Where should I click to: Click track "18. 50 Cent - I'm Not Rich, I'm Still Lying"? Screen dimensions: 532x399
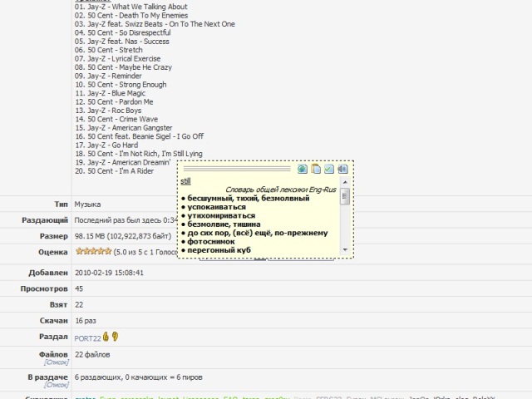click(x=139, y=154)
